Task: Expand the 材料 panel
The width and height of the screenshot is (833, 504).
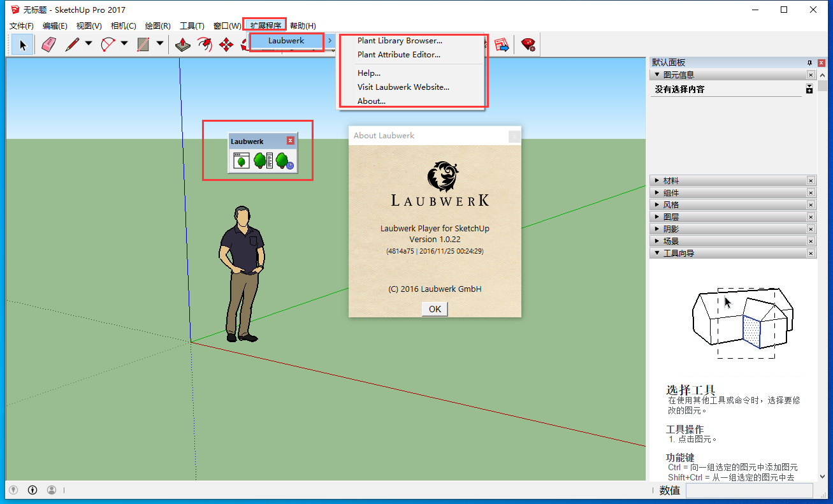Action: 657,181
